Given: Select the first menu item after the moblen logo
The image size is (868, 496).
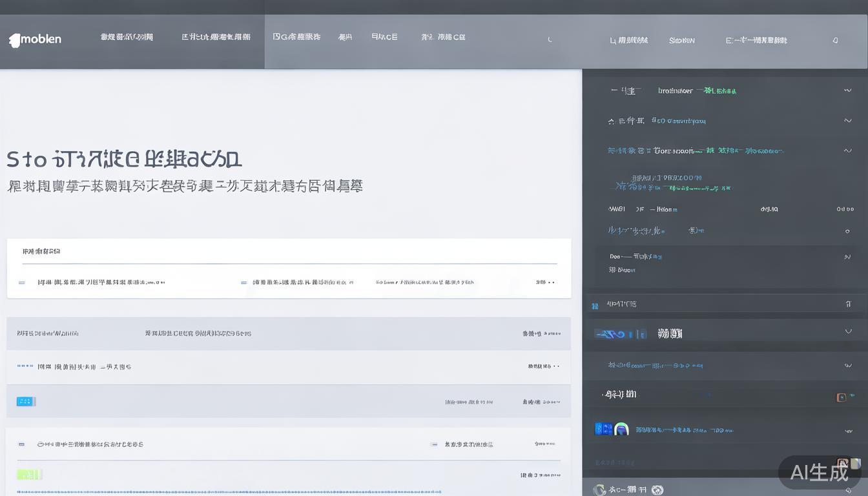Looking at the screenshot, I should 127,37.
